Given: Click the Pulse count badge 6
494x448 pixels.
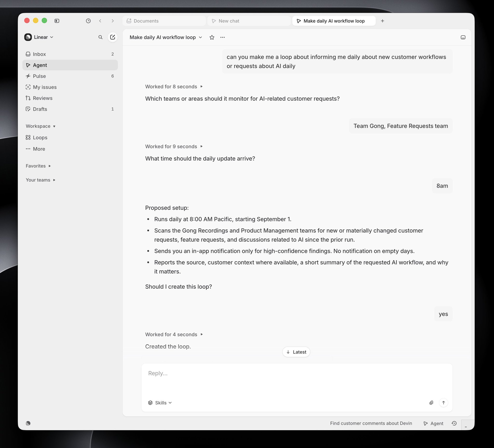Looking at the screenshot, I should (113, 76).
